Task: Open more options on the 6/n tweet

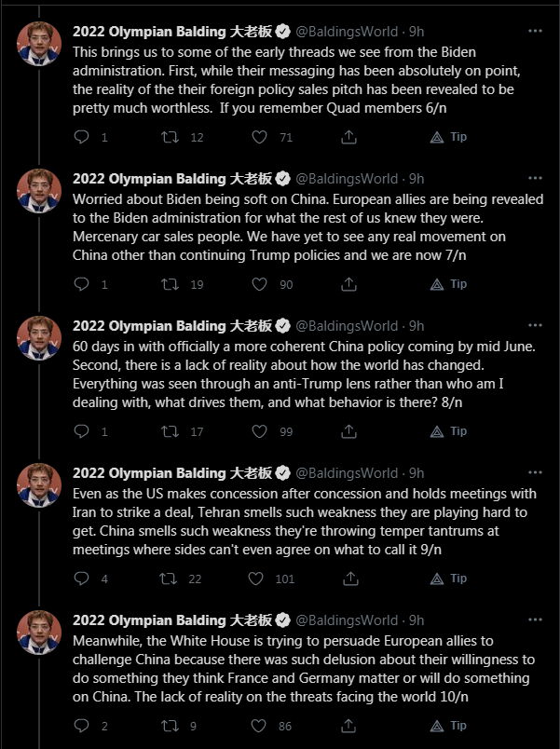Action: pyautogui.click(x=535, y=31)
